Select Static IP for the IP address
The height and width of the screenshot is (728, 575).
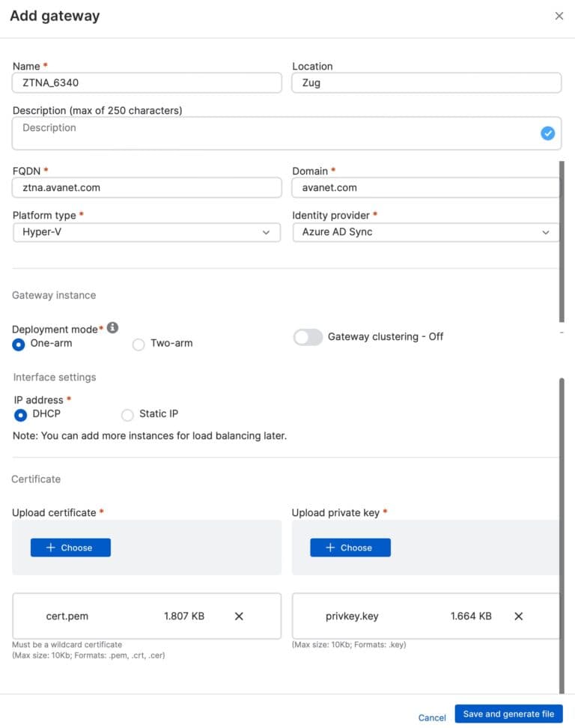[x=127, y=414]
